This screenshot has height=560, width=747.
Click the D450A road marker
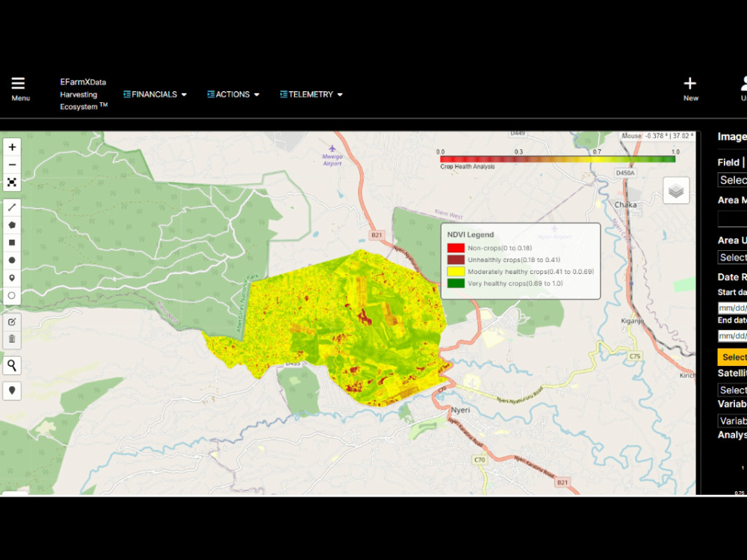tap(625, 173)
